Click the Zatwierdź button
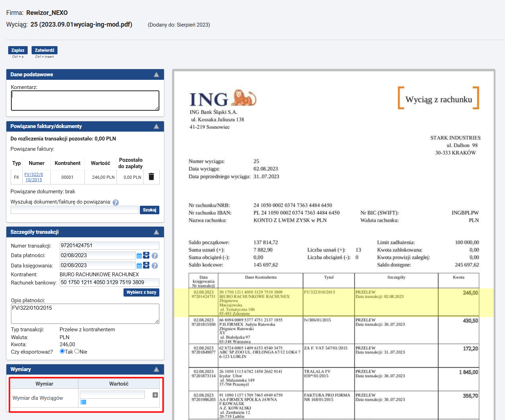This screenshot has height=420, width=505. point(44,50)
